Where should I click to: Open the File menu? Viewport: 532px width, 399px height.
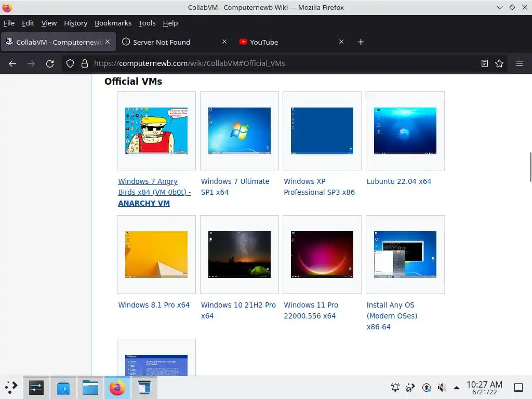9,23
